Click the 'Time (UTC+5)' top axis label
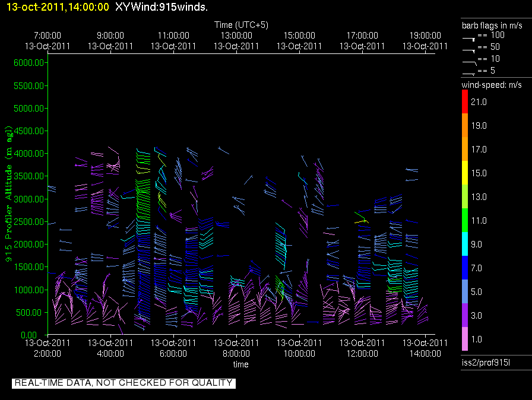This screenshot has width=532, height=400. [241, 25]
